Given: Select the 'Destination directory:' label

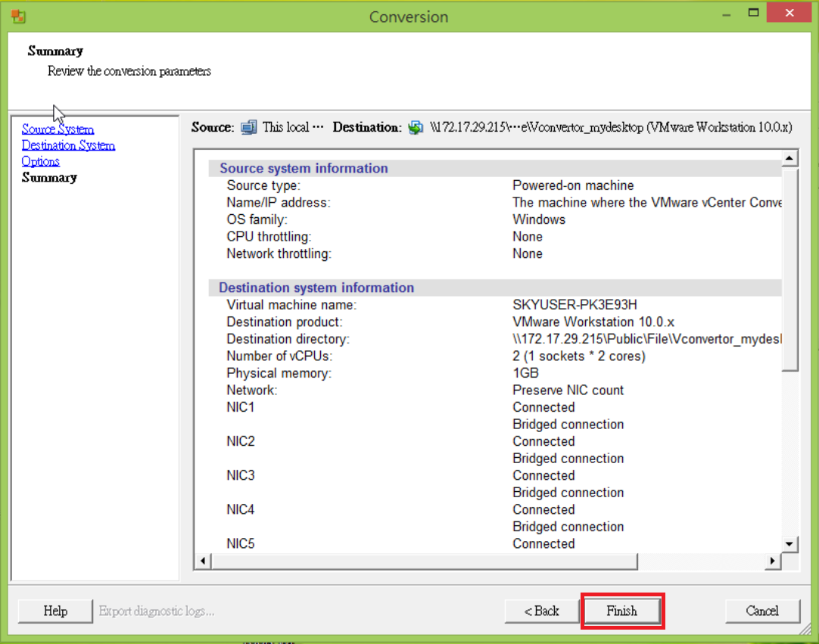Looking at the screenshot, I should pyautogui.click(x=288, y=339).
